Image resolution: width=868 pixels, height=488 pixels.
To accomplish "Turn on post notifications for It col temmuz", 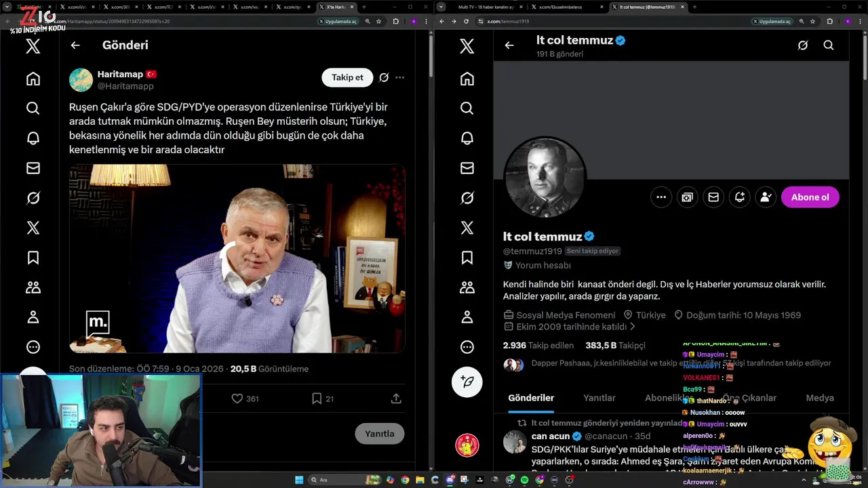I will pos(740,197).
